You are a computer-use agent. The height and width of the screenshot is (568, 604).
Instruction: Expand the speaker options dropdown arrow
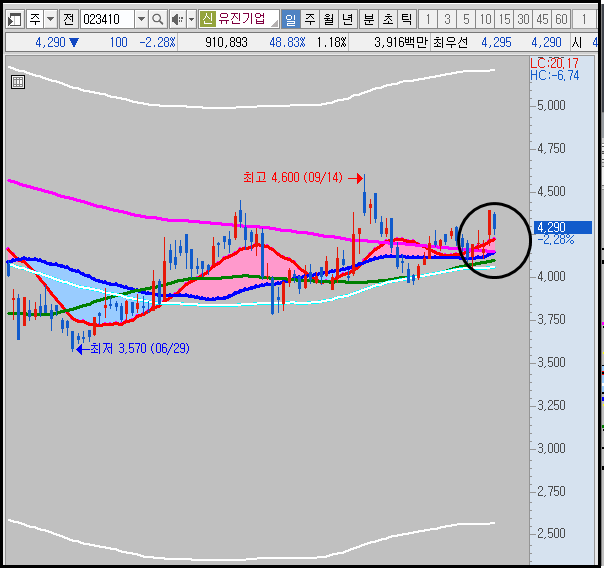[191, 19]
